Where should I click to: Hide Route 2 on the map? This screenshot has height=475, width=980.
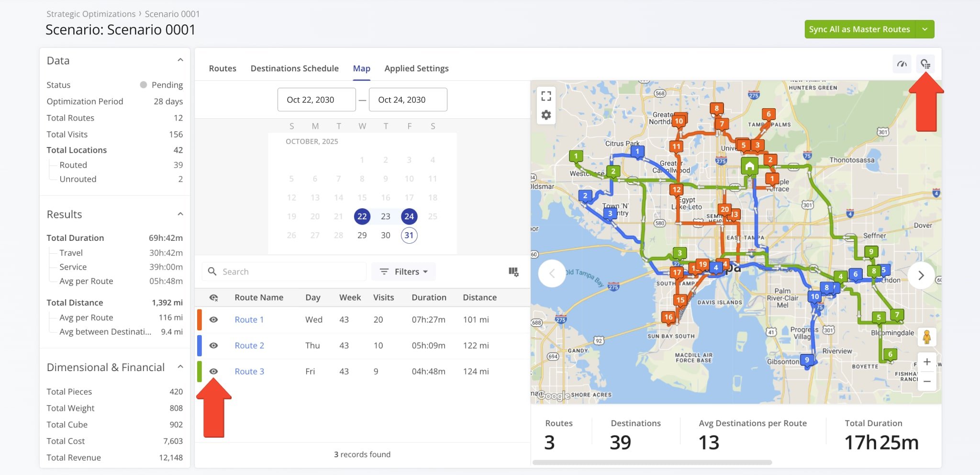[x=214, y=346]
